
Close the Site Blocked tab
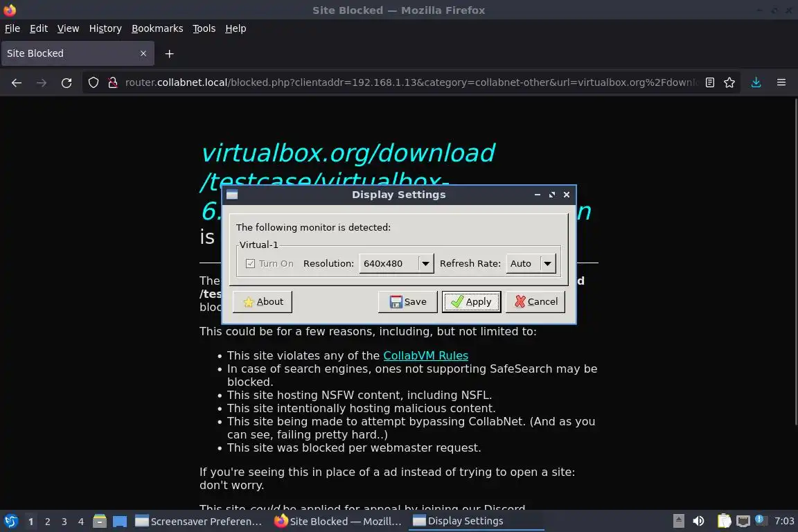tap(143, 53)
